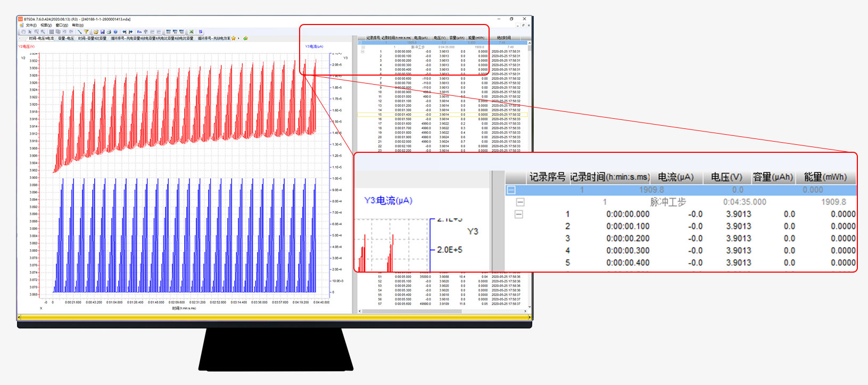The width and height of the screenshot is (868, 385).
Task: Open the 帮助(H) menu
Action: pos(78,25)
